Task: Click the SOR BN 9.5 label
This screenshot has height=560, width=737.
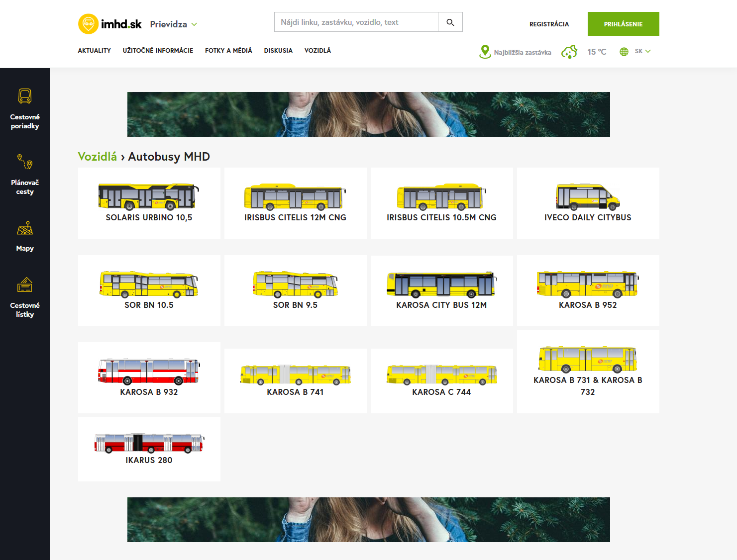Action: [295, 305]
